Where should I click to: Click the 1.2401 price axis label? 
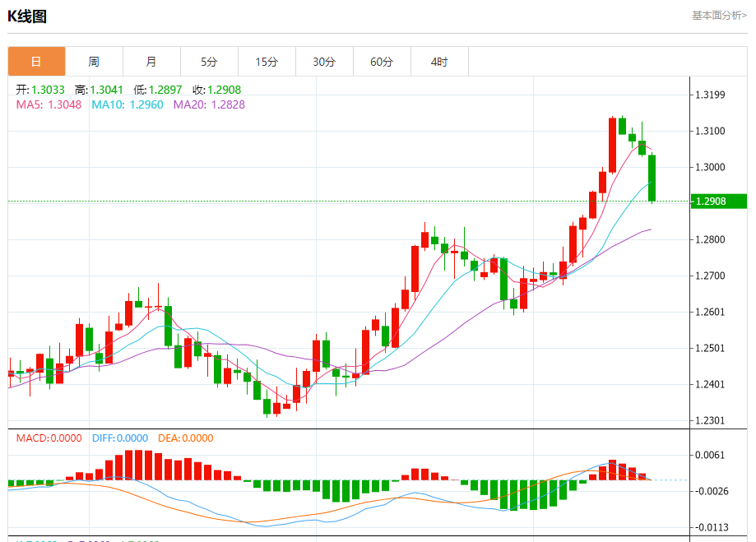[710, 384]
